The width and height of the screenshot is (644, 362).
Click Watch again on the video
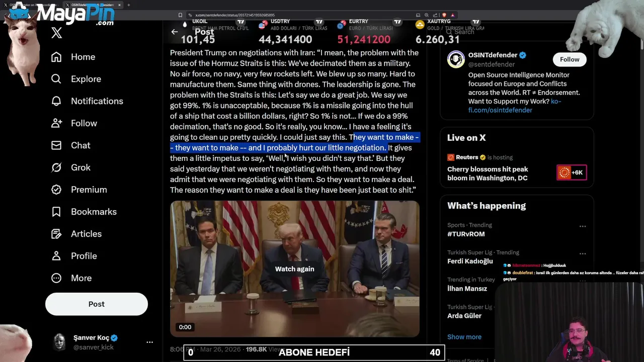click(x=294, y=269)
